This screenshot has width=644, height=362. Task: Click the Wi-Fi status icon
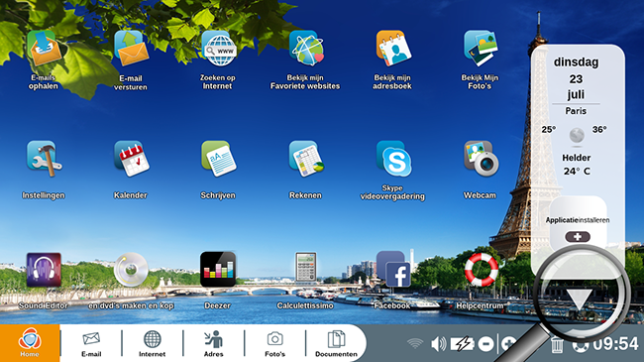(x=415, y=343)
